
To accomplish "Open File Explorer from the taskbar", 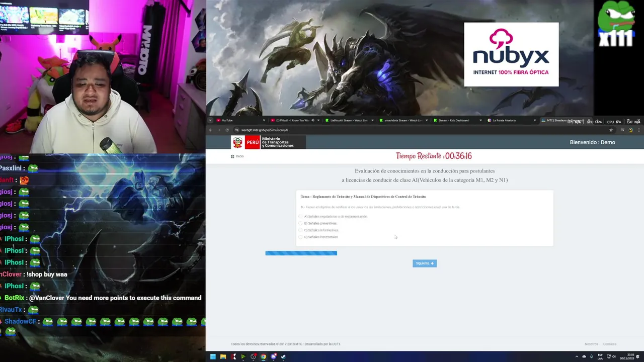I will pos(223,357).
